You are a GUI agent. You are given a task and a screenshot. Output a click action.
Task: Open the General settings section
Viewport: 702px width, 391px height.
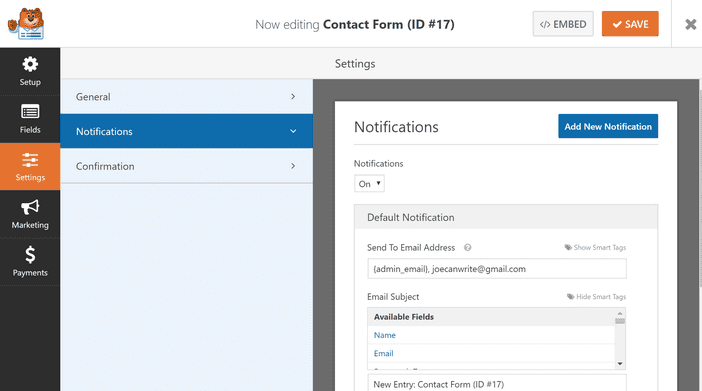pos(186,97)
